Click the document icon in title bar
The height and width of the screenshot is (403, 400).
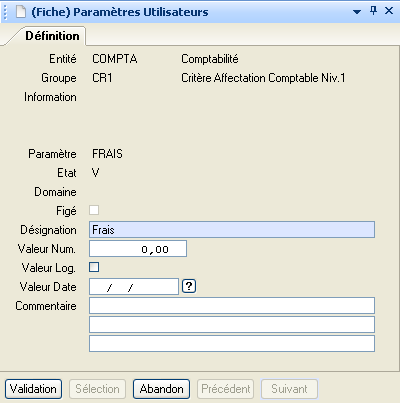(x=21, y=12)
